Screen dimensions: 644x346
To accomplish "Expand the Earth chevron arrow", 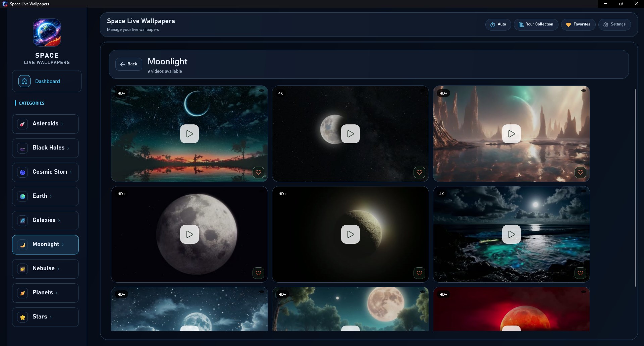I will coord(51,196).
